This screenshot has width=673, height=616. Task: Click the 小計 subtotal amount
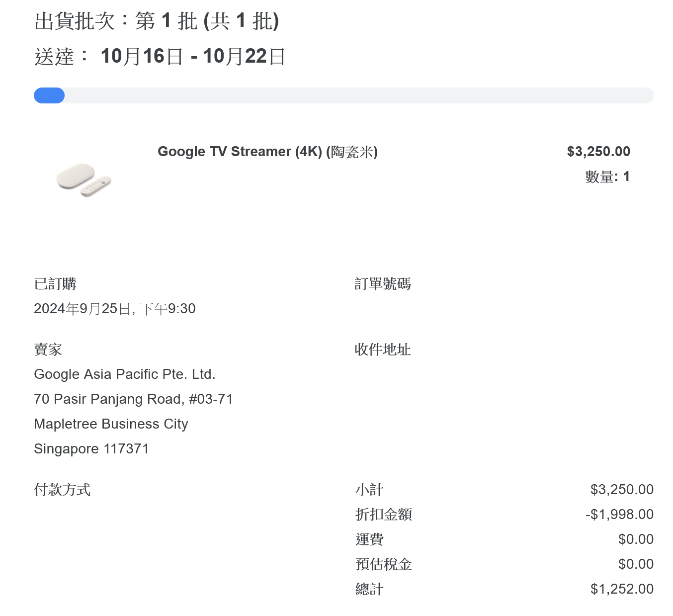pos(621,490)
